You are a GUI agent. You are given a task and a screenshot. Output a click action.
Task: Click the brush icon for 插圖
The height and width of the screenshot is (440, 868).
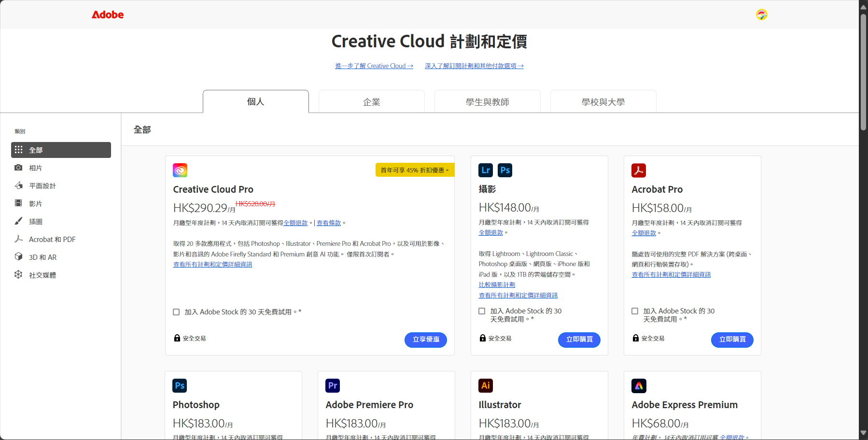click(18, 221)
